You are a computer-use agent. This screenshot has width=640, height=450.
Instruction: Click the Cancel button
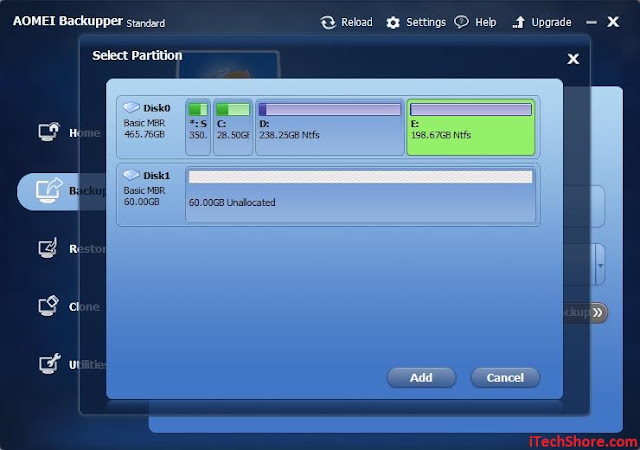(x=505, y=378)
